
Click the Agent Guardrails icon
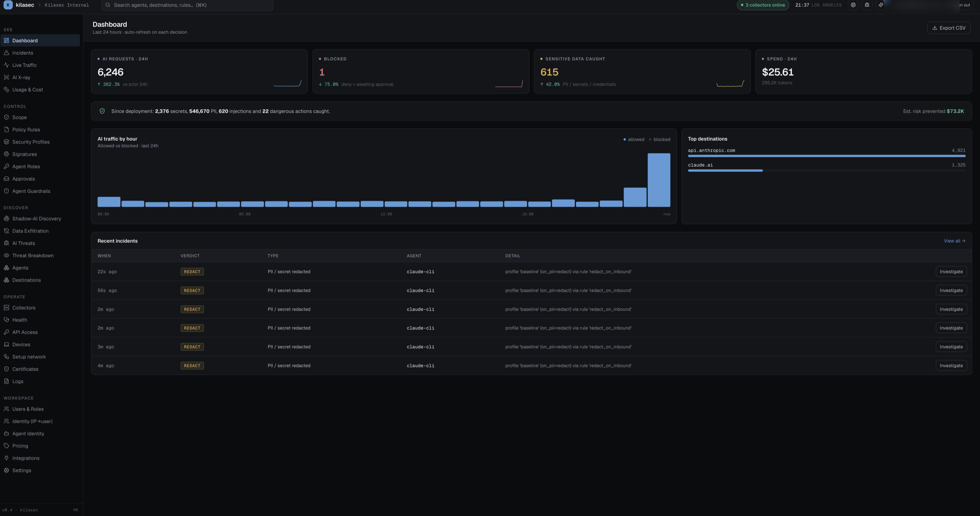(x=7, y=191)
